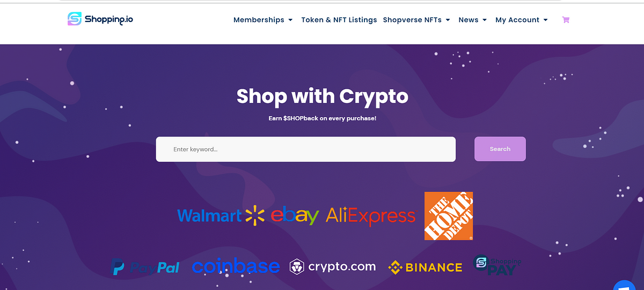Open the AliExpress store logo

click(x=371, y=216)
